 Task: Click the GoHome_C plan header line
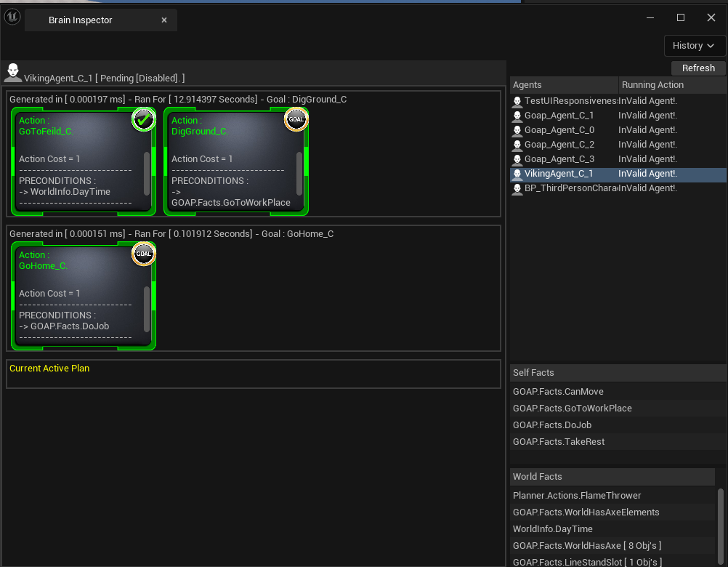click(171, 234)
